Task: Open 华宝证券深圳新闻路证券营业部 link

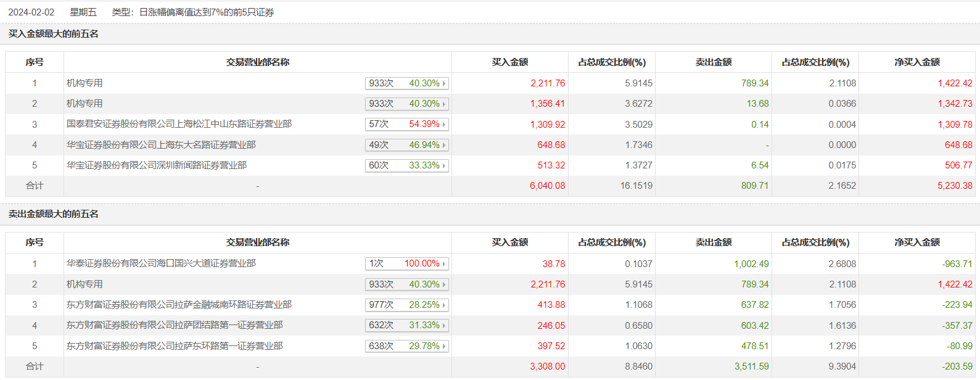Action: point(157,165)
